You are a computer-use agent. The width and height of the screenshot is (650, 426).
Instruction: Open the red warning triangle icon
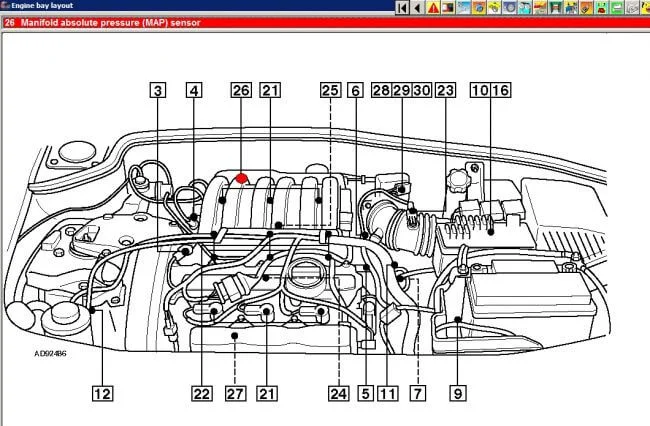433,8
